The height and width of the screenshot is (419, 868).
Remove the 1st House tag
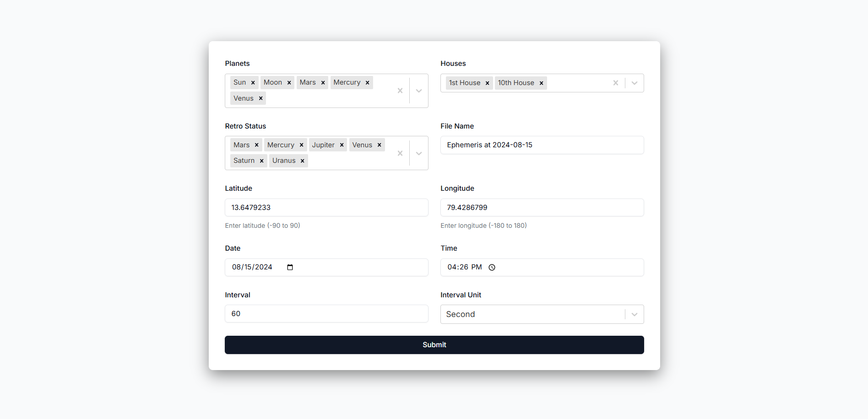(x=487, y=83)
